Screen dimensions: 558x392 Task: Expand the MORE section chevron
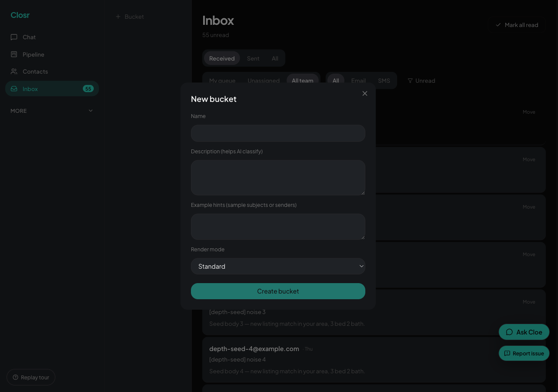(x=91, y=111)
